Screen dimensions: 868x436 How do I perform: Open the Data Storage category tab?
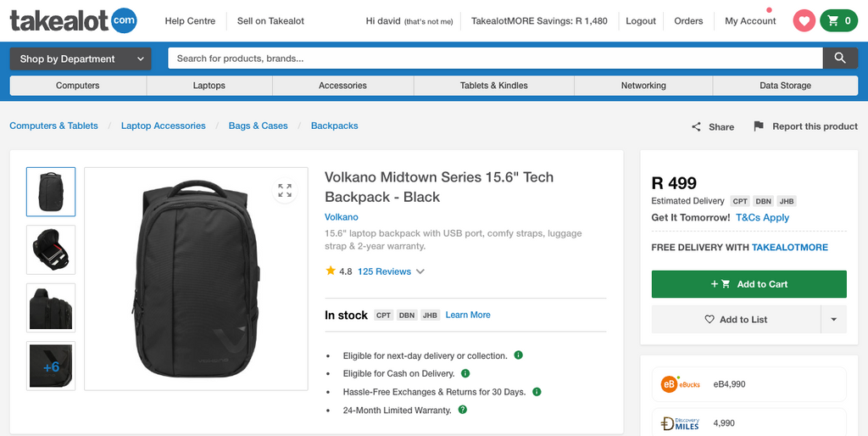click(785, 86)
